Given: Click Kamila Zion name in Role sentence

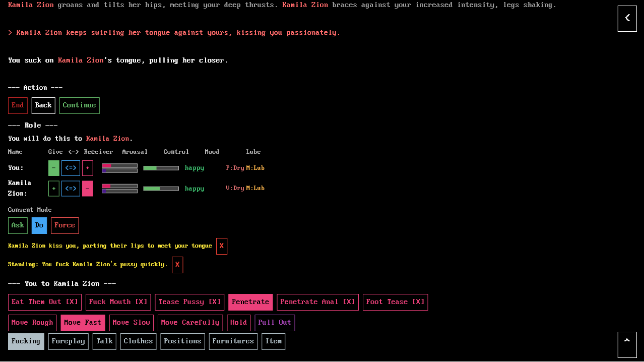Looking at the screenshot, I should [x=108, y=139].
